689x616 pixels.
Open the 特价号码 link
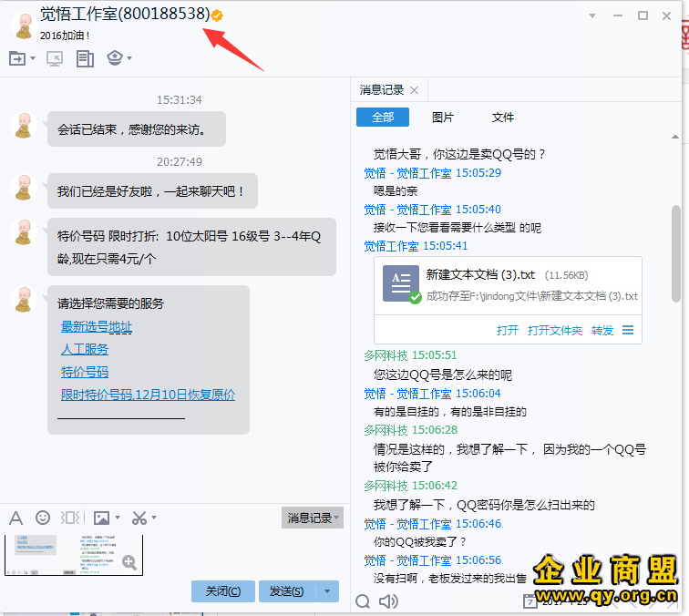coord(85,372)
